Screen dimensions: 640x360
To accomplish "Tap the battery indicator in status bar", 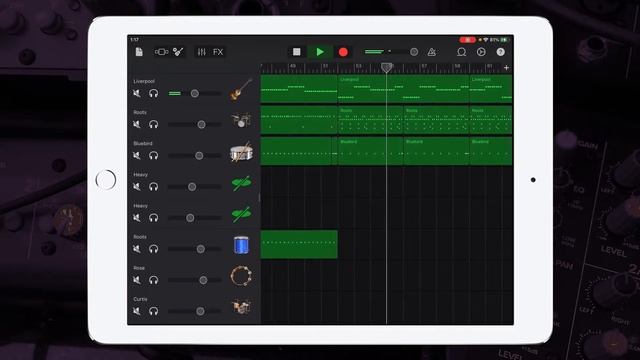I will point(505,40).
